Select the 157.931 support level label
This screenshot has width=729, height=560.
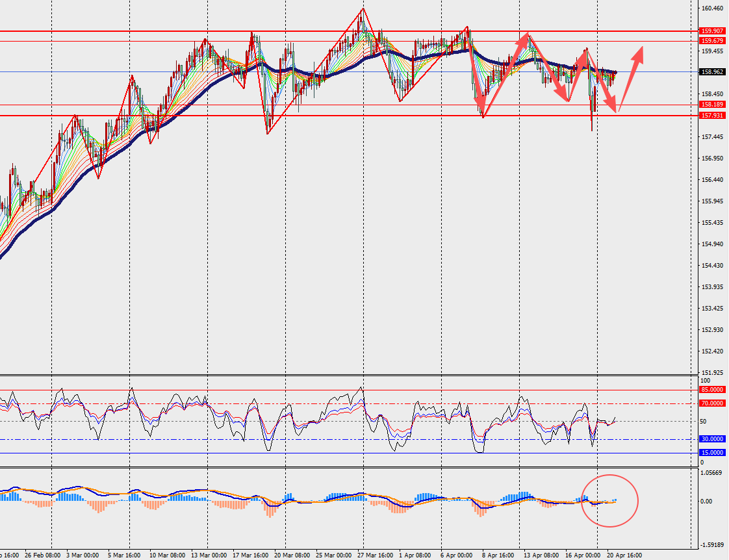[713, 116]
